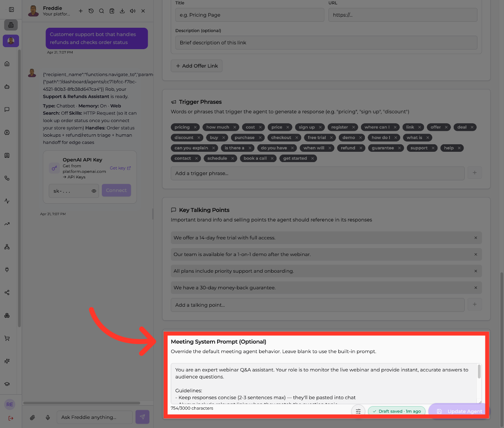
Task: Remove the 'discount' trigger phrase
Action: tap(199, 138)
